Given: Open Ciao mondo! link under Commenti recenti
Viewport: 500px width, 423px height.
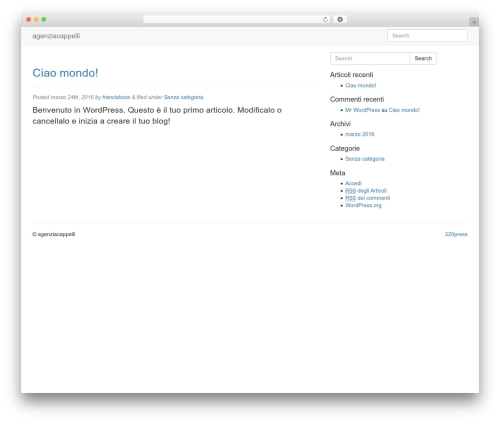Looking at the screenshot, I should pyautogui.click(x=404, y=110).
